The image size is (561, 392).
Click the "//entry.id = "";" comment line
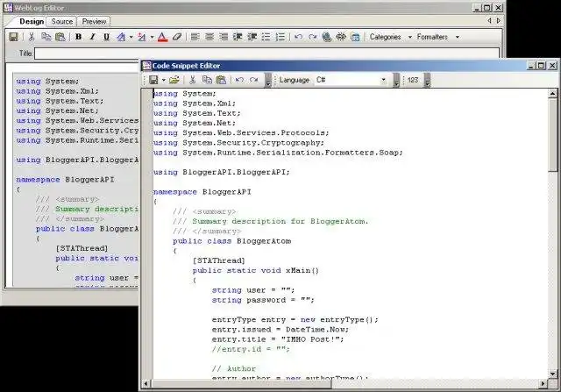point(251,349)
